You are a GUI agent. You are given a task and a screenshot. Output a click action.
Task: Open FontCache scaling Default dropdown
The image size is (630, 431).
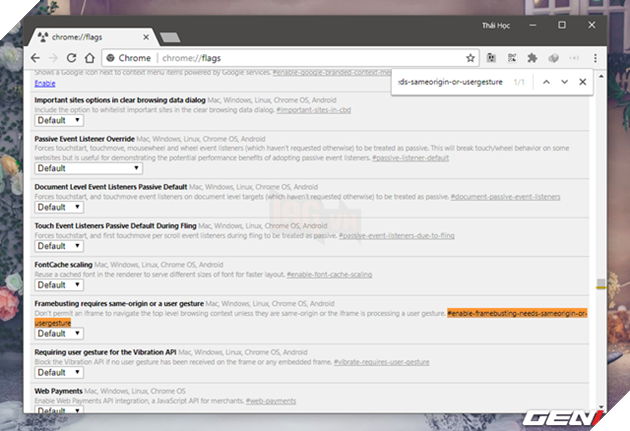pyautogui.click(x=59, y=285)
